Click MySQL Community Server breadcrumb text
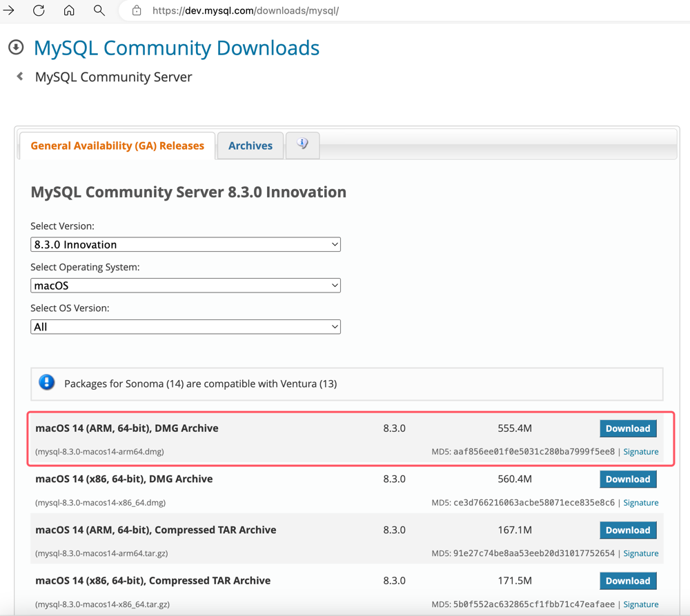The image size is (690, 616). tap(114, 77)
